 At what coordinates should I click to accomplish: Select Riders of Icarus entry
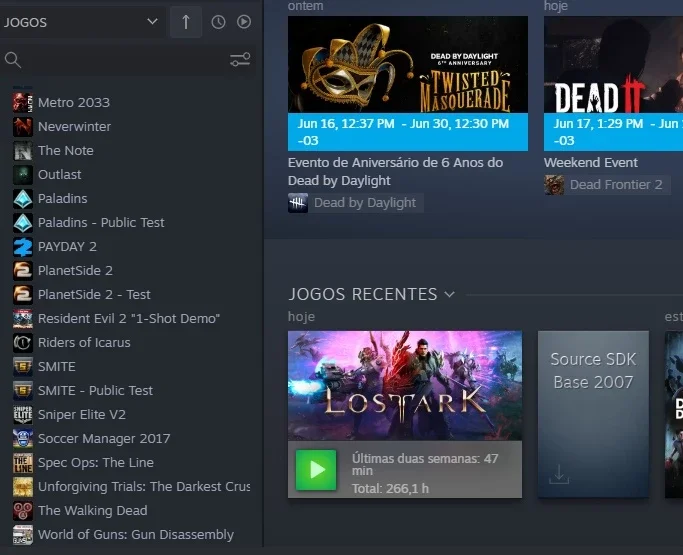pos(84,342)
